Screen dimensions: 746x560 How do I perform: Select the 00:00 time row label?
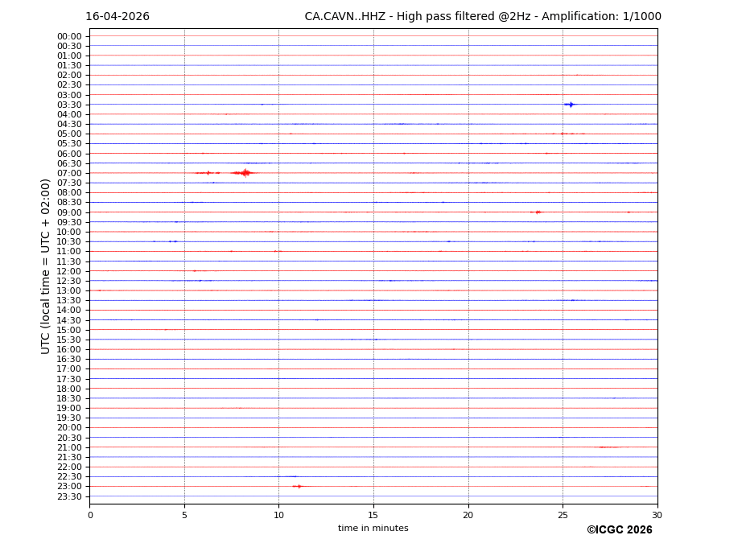click(x=69, y=36)
